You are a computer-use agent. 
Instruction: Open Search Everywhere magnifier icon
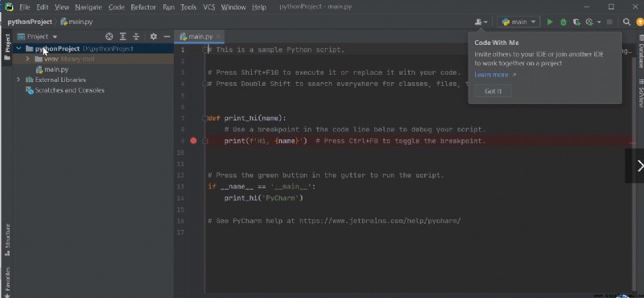point(626,23)
